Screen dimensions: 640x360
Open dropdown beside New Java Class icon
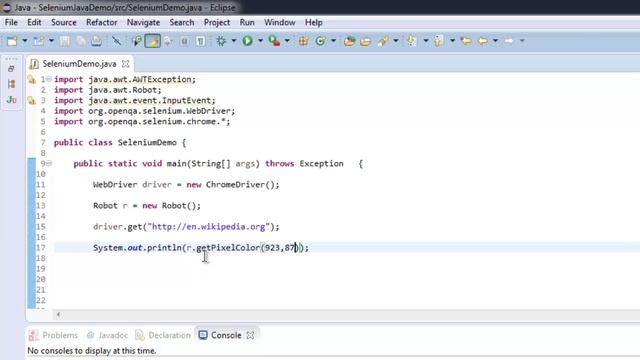333,41
